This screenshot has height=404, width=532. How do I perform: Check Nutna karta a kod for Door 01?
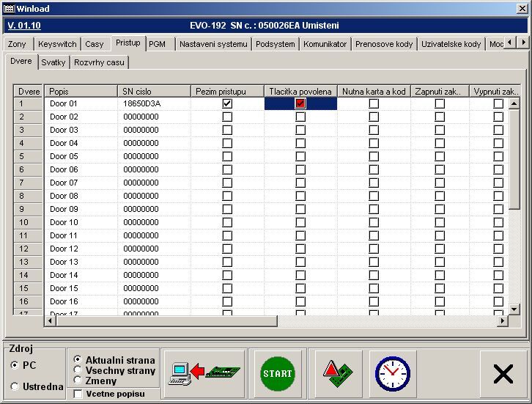(374, 103)
